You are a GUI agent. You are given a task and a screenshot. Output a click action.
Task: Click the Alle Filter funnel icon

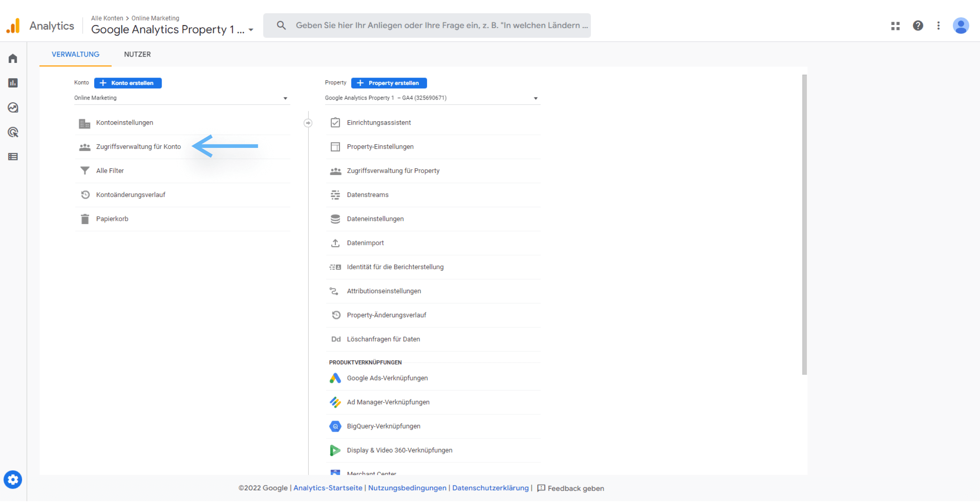pyautogui.click(x=85, y=171)
